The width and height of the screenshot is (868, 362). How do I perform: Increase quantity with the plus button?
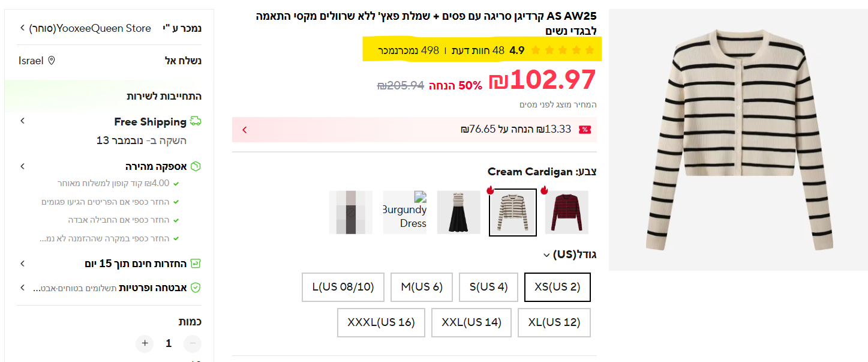pos(145,343)
